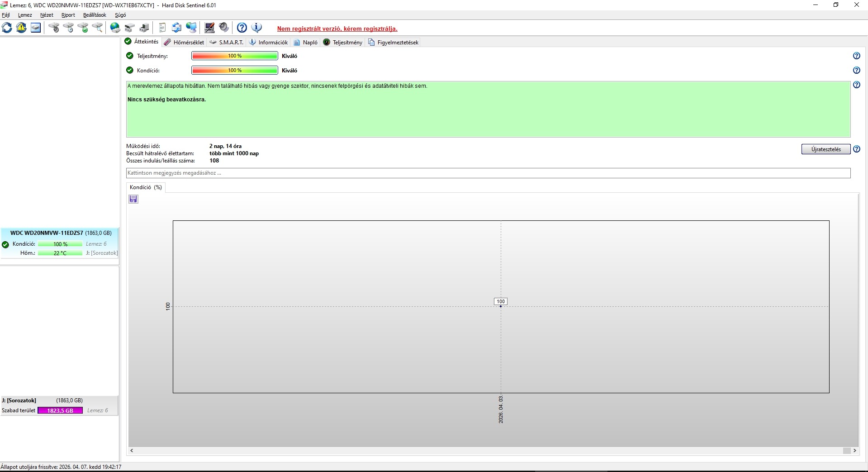Open the Figyelmeztetések tab
The image size is (868, 472).
394,42
